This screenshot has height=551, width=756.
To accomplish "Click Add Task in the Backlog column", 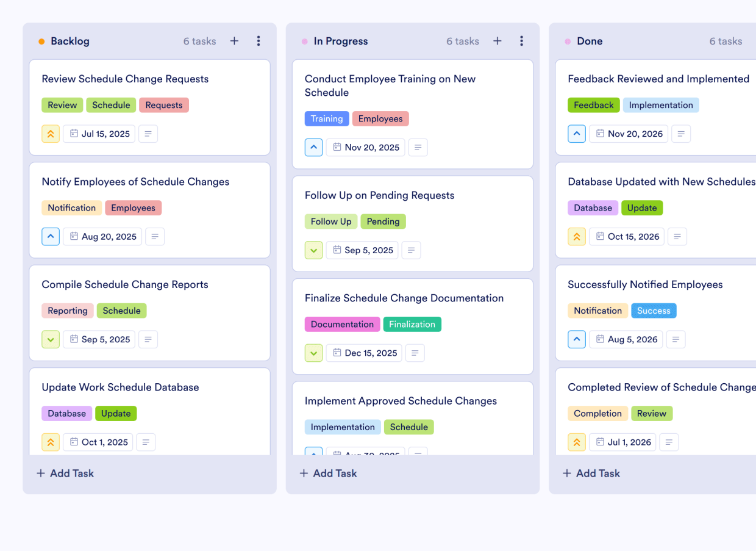I will (65, 473).
